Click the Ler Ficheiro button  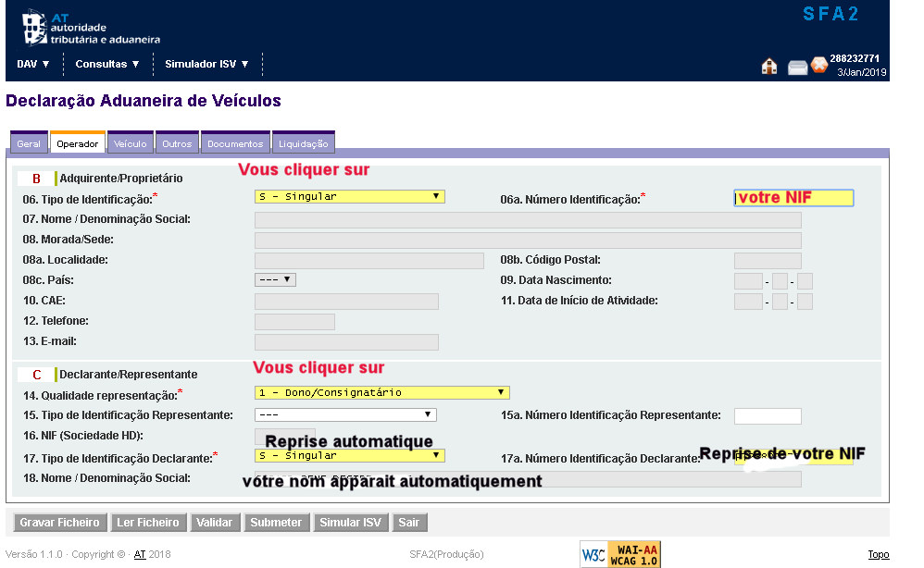pyautogui.click(x=148, y=522)
